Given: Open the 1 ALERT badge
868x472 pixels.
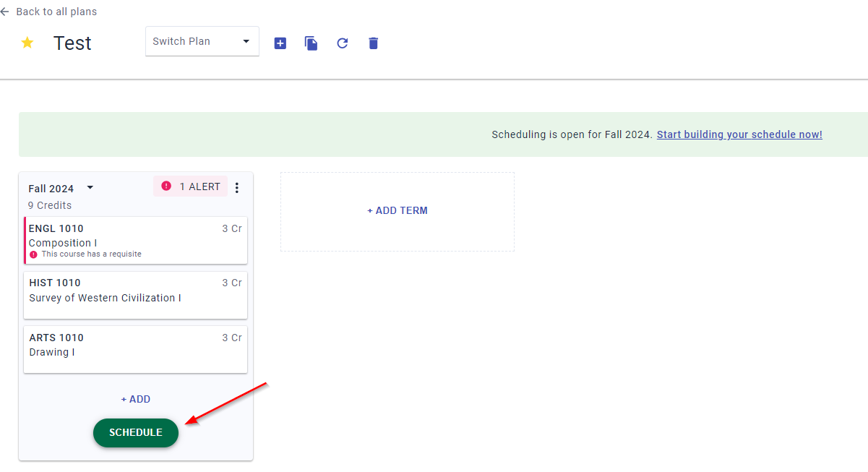Looking at the screenshot, I should [x=191, y=186].
